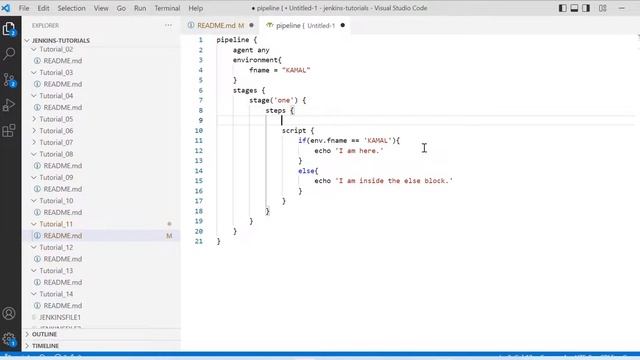Open the Terminal menu
The height and width of the screenshot is (360, 640).
167,8
